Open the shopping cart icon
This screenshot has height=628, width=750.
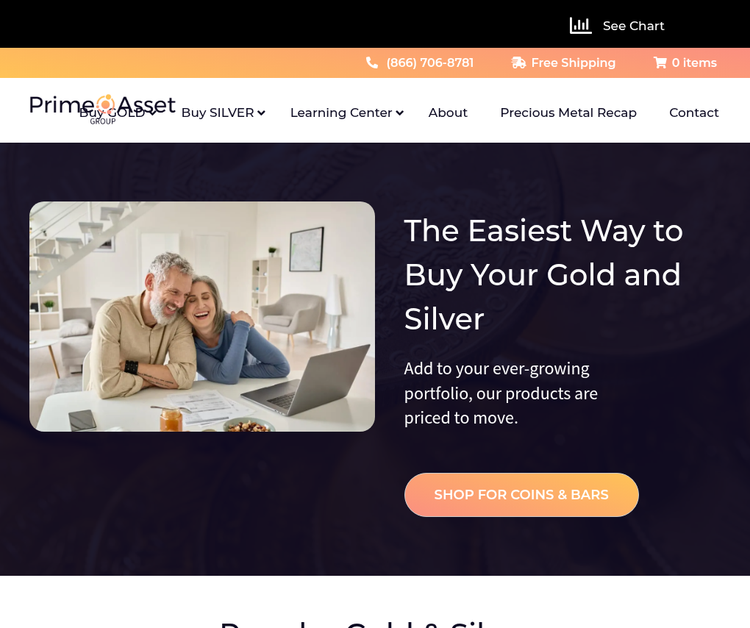pos(660,63)
